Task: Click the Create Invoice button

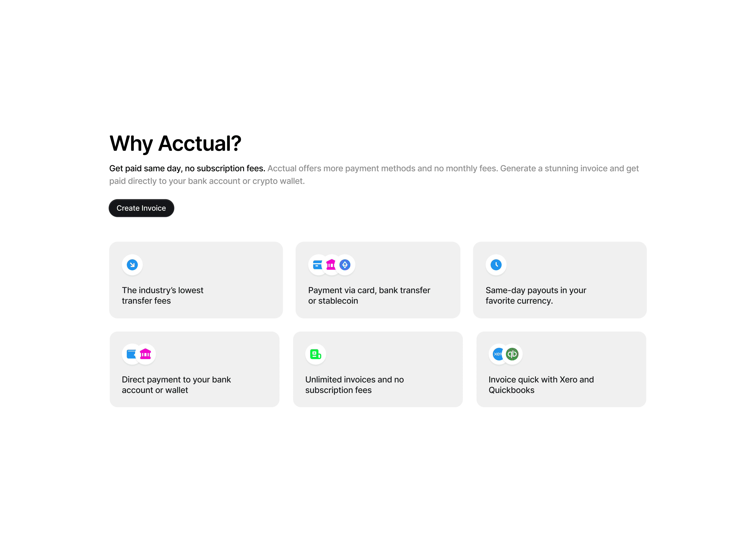Action: click(141, 208)
